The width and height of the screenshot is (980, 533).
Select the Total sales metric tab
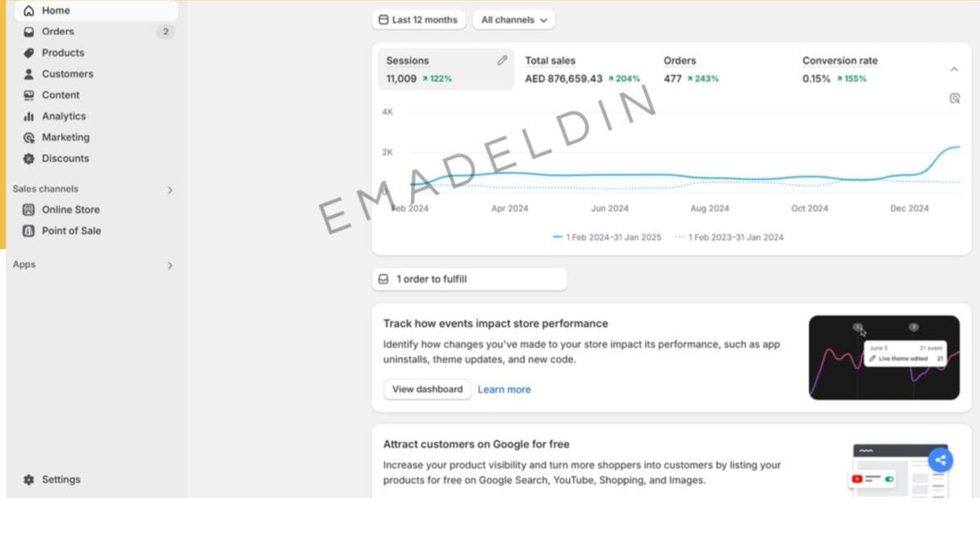(x=582, y=70)
